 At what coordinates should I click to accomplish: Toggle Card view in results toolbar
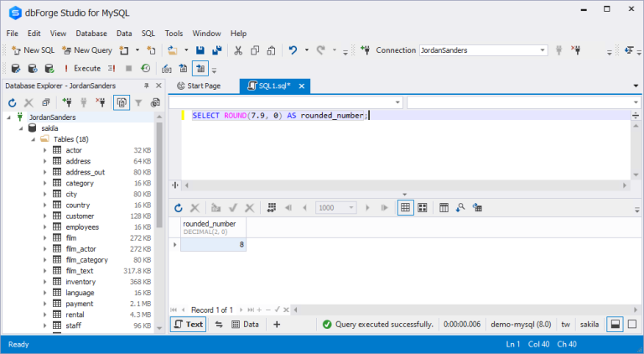coord(423,208)
